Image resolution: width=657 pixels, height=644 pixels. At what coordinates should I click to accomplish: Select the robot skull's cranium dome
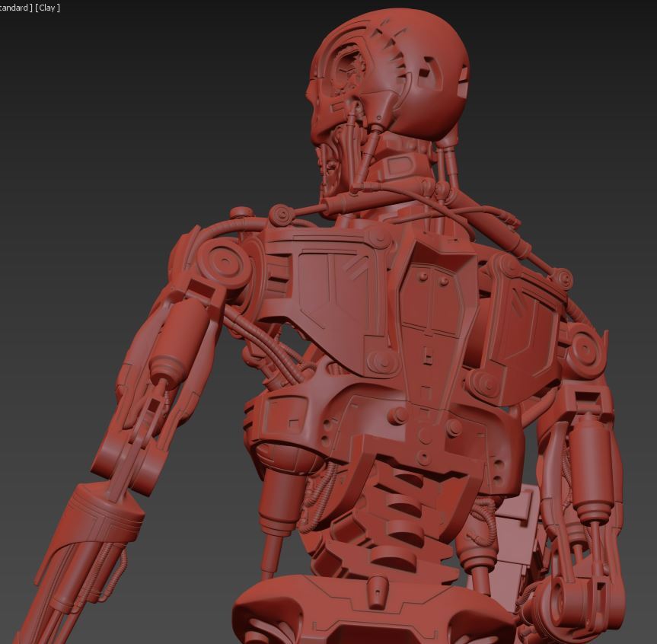point(426,69)
